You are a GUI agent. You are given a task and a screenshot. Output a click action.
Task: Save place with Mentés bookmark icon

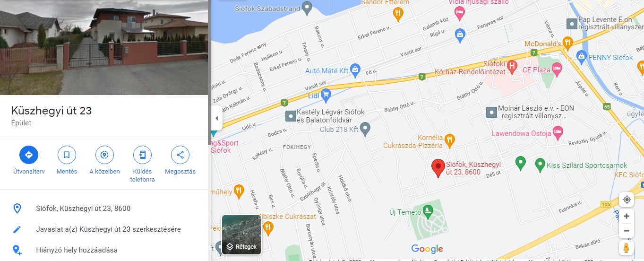pos(67,155)
